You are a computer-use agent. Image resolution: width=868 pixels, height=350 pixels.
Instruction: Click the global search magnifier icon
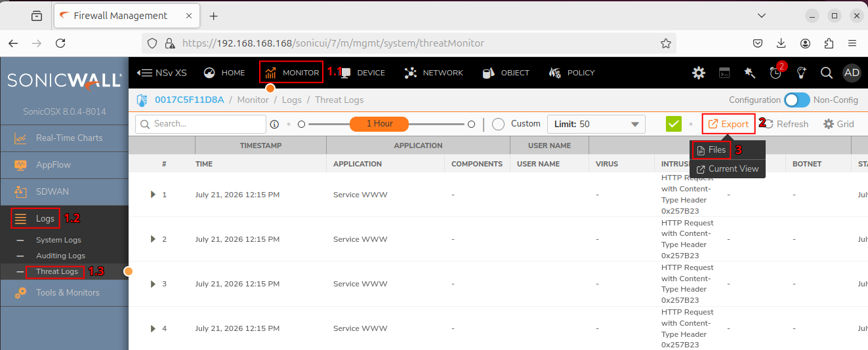click(827, 73)
